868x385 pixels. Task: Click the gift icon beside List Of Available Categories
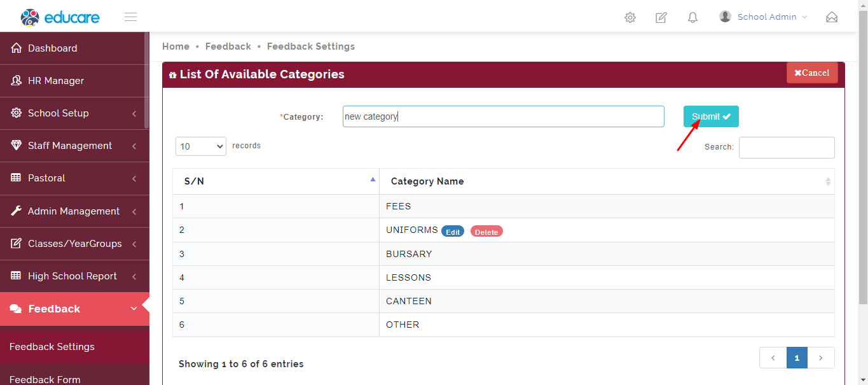[x=173, y=75]
